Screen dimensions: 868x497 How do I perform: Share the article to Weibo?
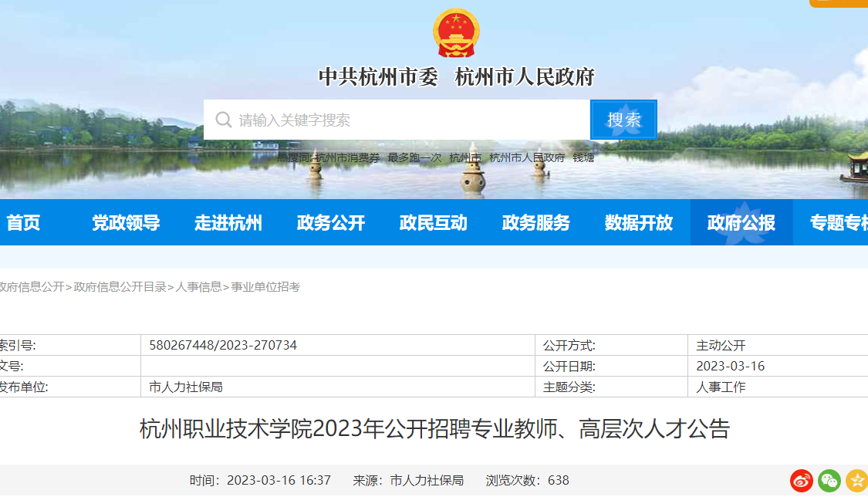click(x=801, y=480)
